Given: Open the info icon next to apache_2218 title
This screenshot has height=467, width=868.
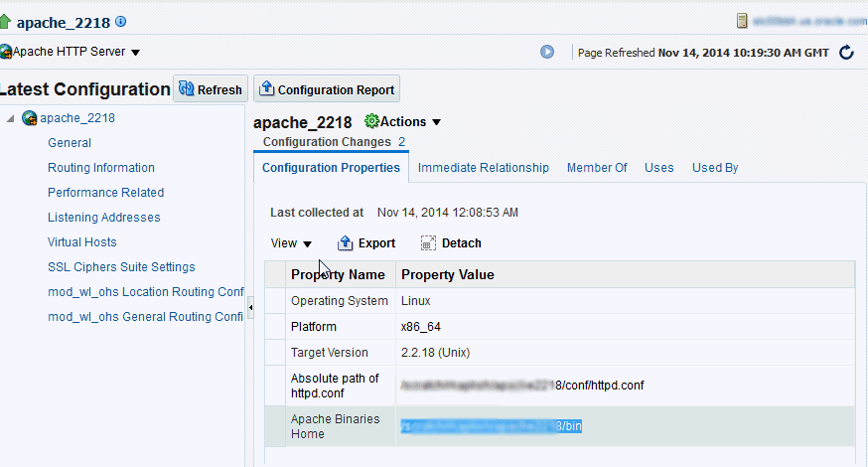Looking at the screenshot, I should pyautogui.click(x=121, y=22).
